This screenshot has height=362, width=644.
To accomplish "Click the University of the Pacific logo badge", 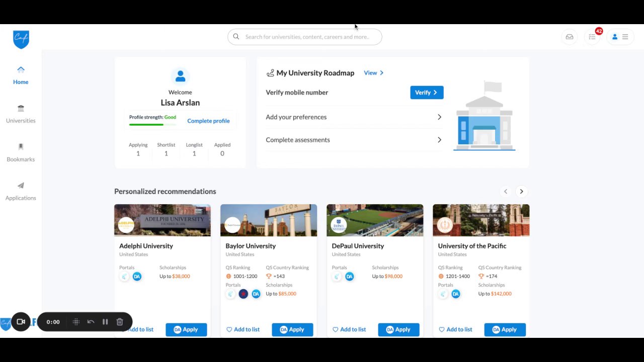I will pyautogui.click(x=445, y=225).
